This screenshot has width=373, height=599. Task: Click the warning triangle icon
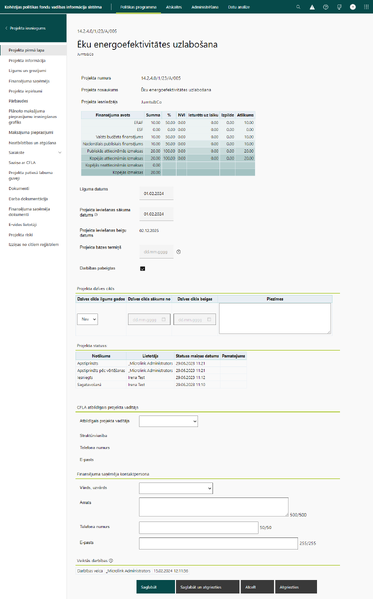point(312,7)
